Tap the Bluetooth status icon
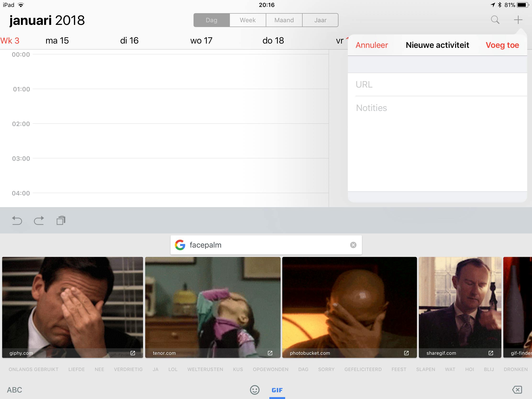The width and height of the screenshot is (532, 399). [499, 5]
